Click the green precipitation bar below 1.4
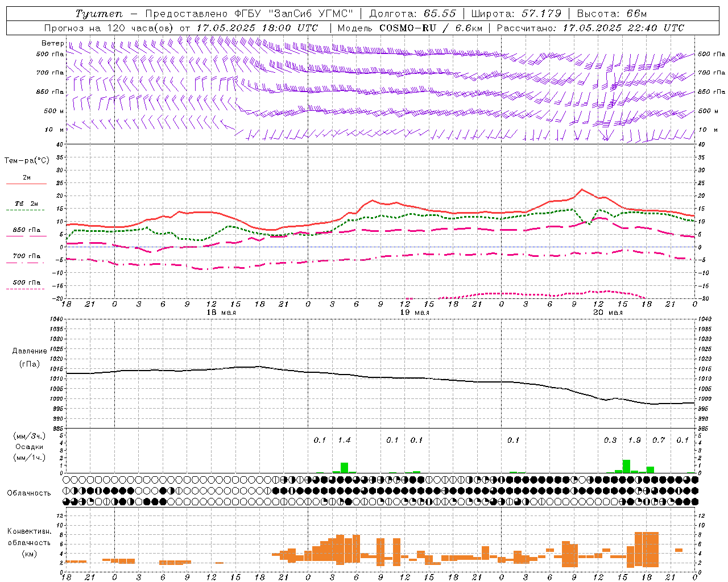728x582 pixels. [344, 468]
